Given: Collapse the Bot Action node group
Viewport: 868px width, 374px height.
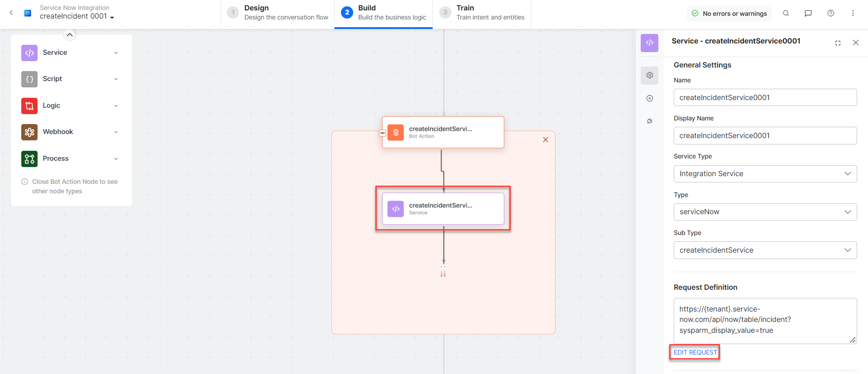Looking at the screenshot, I should click(x=383, y=133).
